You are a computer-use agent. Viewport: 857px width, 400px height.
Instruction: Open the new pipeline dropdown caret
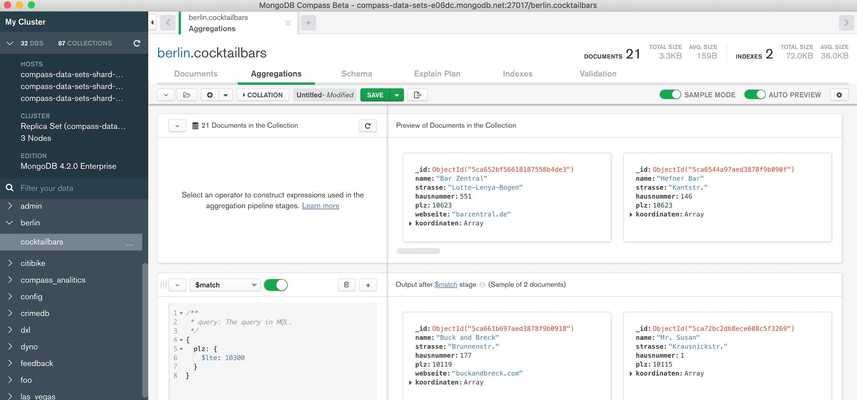point(225,95)
